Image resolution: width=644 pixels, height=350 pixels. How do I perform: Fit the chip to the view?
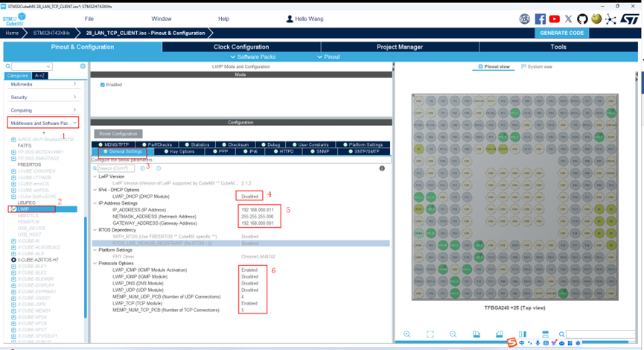pyautogui.click(x=430, y=334)
